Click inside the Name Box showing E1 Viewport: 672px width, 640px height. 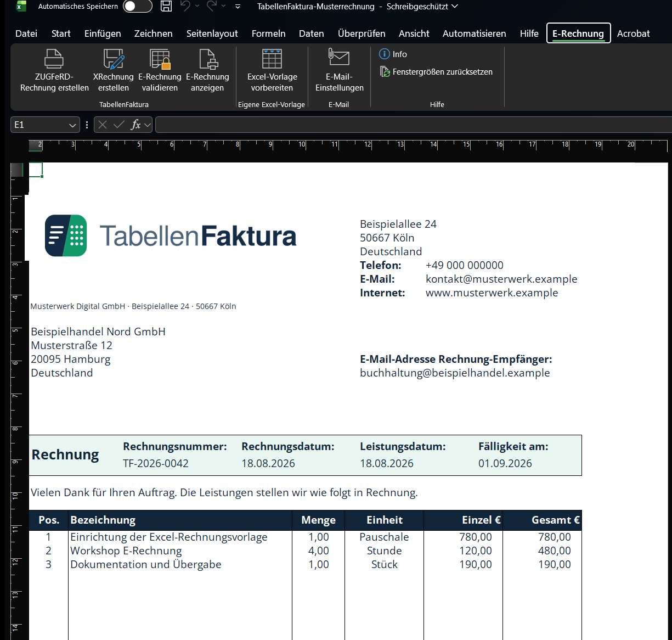coord(38,125)
